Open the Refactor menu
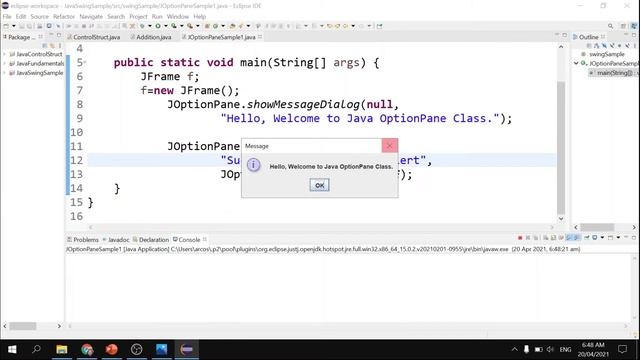The height and width of the screenshot is (360, 640). pyautogui.click(x=64, y=17)
